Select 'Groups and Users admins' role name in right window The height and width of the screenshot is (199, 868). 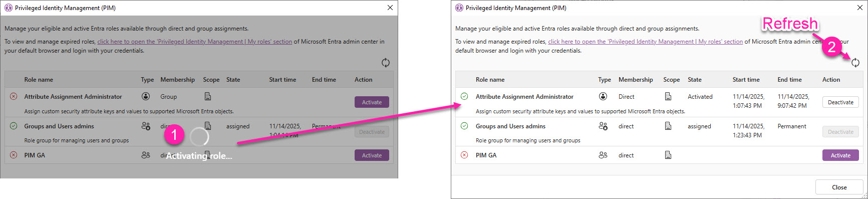tap(510, 126)
